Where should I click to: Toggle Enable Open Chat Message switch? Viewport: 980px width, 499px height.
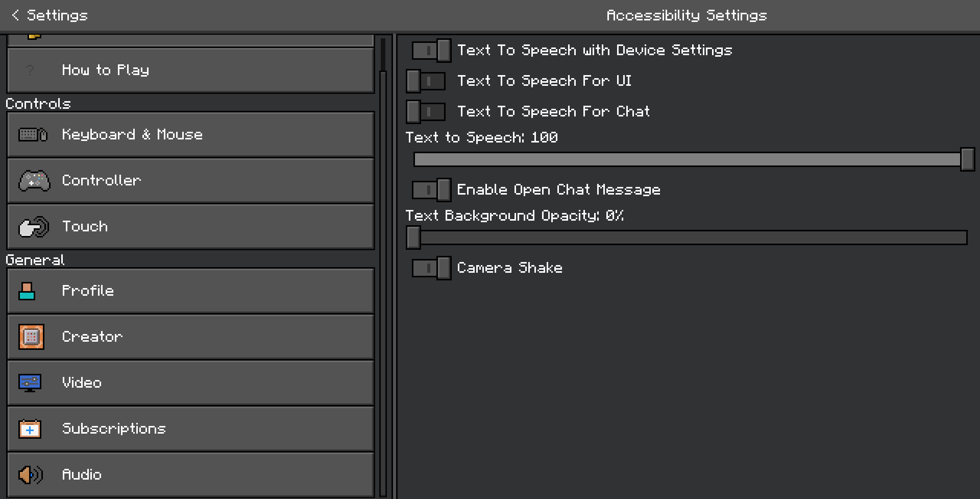click(x=431, y=190)
